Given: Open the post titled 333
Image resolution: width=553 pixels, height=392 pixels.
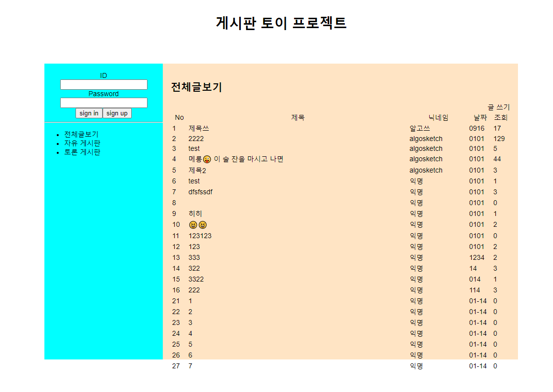Looking at the screenshot, I should (x=194, y=258).
